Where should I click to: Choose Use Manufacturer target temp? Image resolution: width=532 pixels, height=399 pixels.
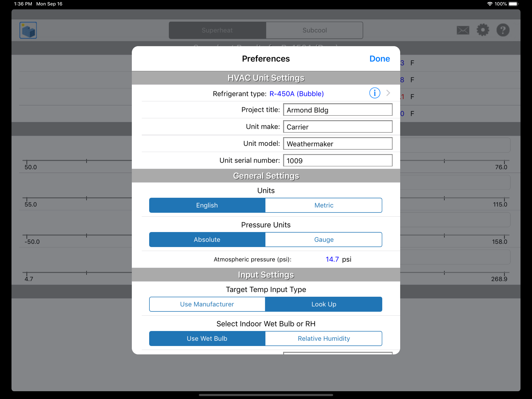[x=207, y=304]
